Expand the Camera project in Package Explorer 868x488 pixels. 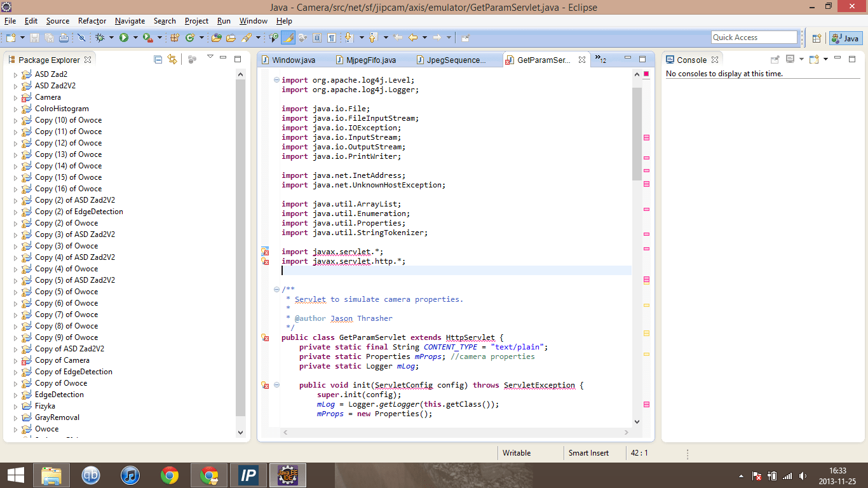pyautogui.click(x=15, y=97)
